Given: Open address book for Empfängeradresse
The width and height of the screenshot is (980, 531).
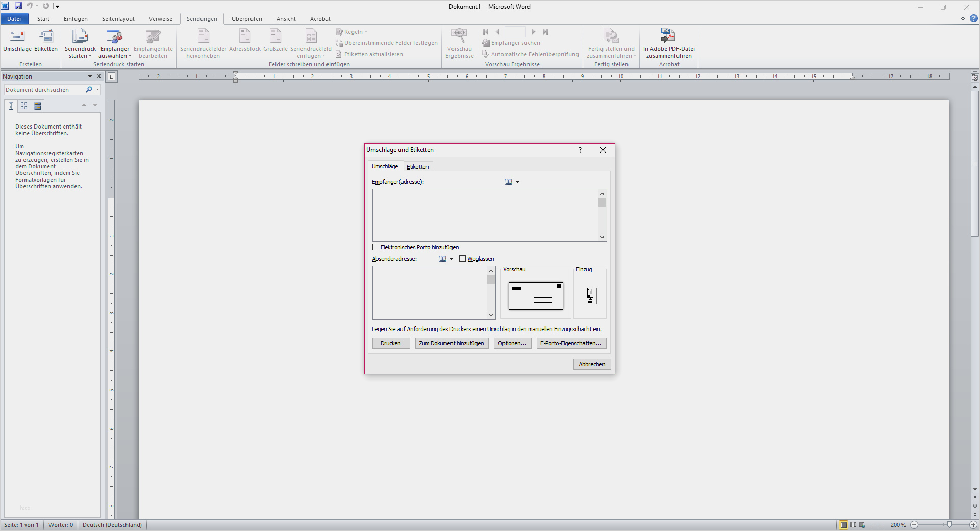Looking at the screenshot, I should pyautogui.click(x=508, y=182).
